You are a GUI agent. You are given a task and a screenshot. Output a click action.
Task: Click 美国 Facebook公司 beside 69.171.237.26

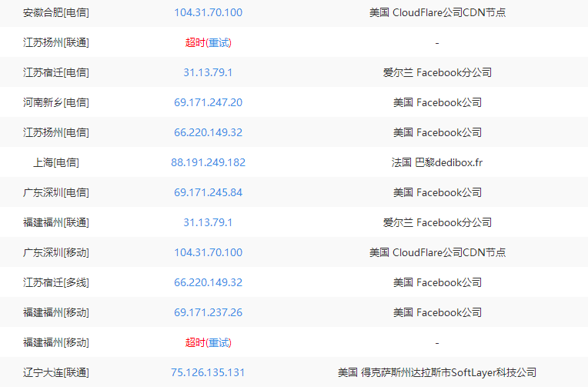437,312
